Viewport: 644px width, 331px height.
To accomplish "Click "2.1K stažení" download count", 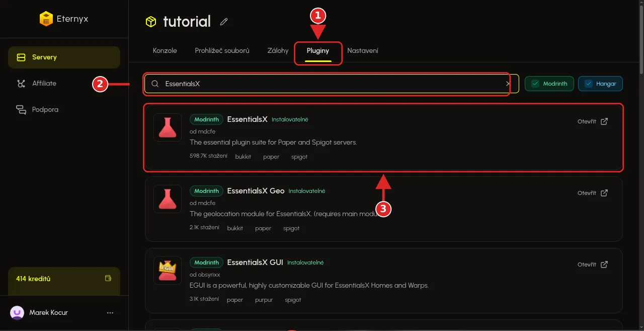I will (204, 228).
